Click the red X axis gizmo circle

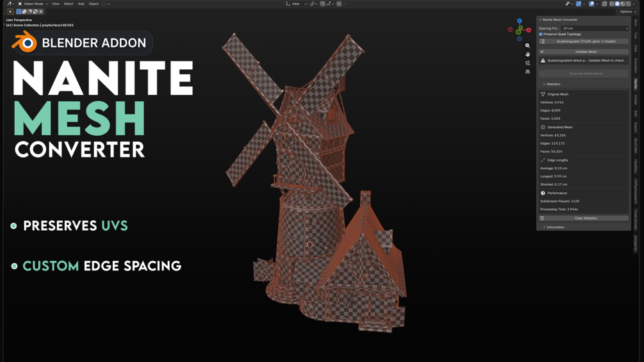coord(529,30)
